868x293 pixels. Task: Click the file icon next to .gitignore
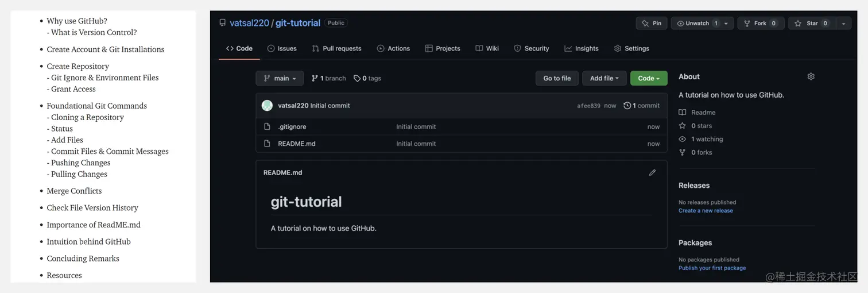267,126
